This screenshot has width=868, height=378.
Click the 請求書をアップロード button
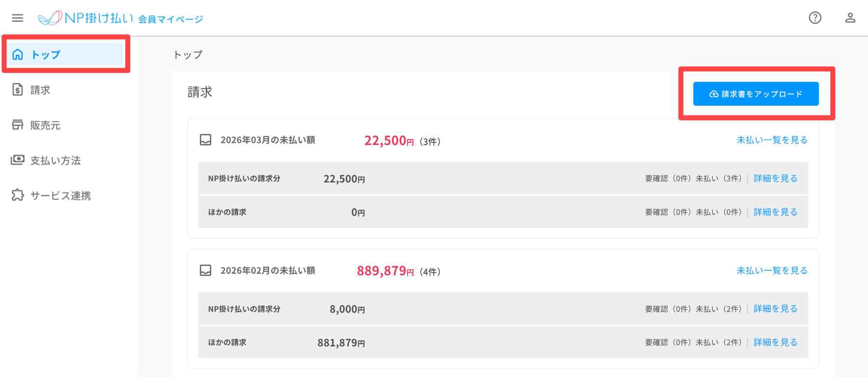756,94
